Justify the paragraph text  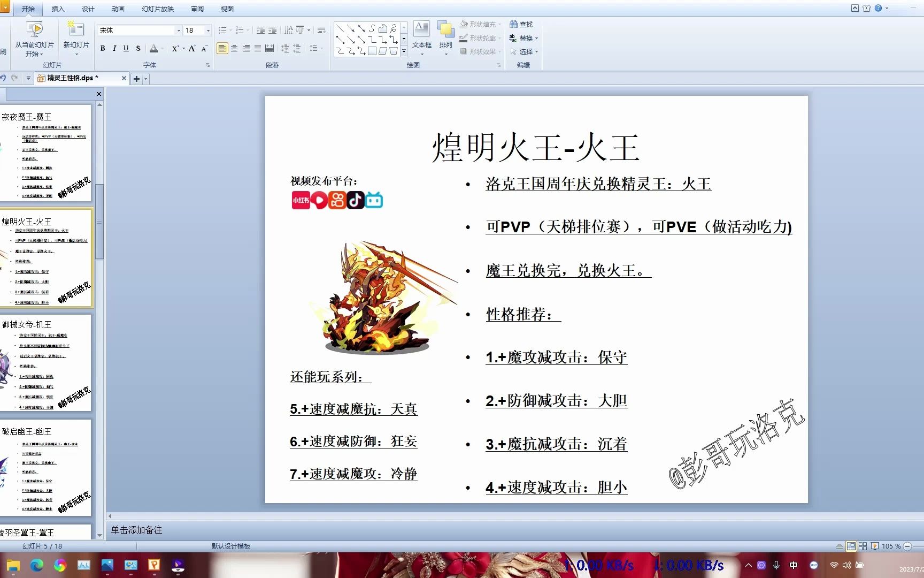258,48
